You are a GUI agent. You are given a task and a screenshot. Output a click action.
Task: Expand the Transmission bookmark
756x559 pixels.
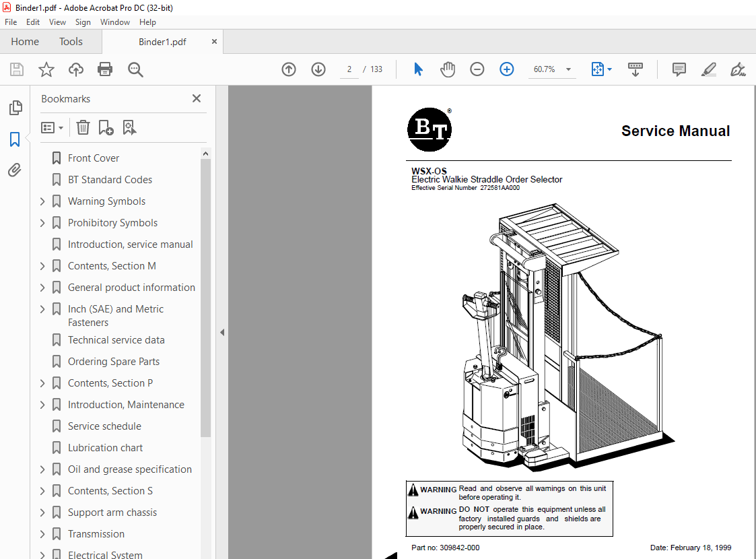[x=42, y=534]
